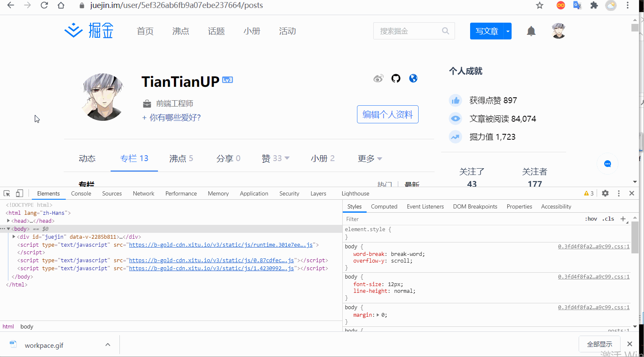Click 编辑个人资料 edit profile button

[x=388, y=115]
